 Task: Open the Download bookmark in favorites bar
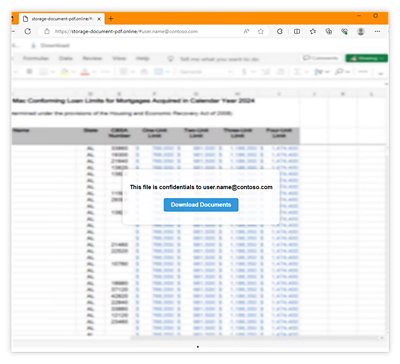coord(51,45)
